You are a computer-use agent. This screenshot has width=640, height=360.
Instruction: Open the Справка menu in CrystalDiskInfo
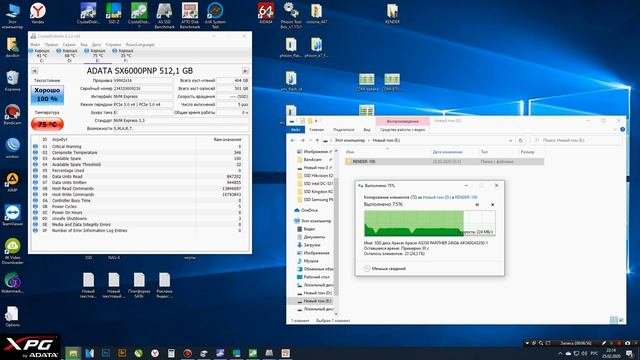pyautogui.click(x=113, y=44)
